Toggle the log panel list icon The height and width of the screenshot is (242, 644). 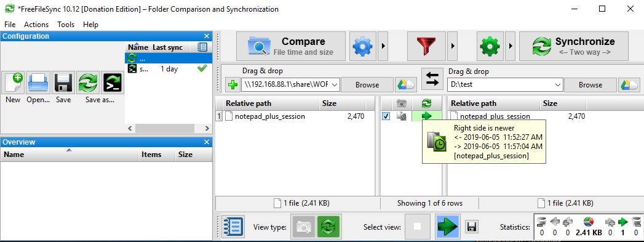[x=233, y=227]
